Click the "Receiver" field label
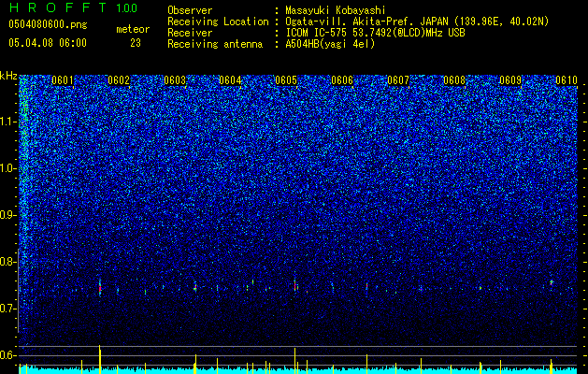Screen dimensions: 588x374 (190, 33)
